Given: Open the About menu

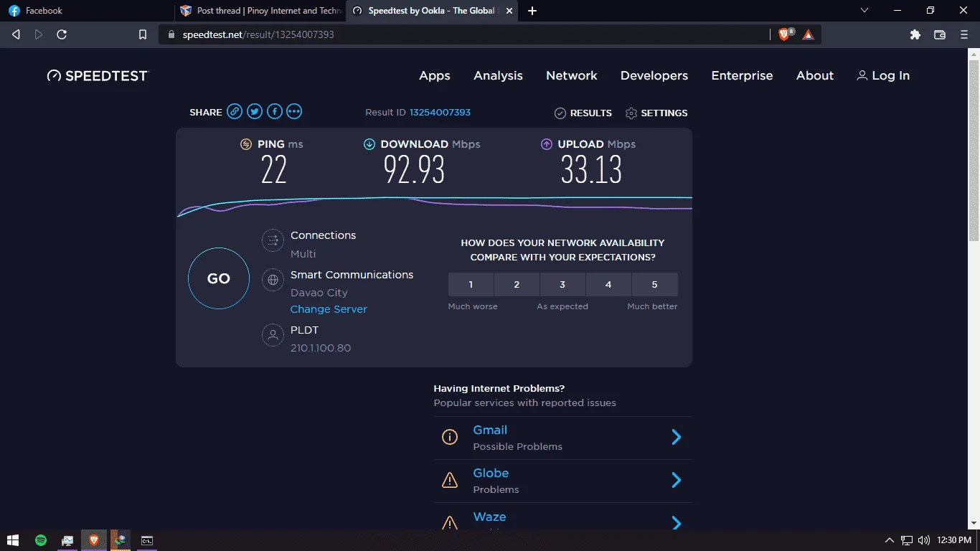Looking at the screenshot, I should 815,75.
